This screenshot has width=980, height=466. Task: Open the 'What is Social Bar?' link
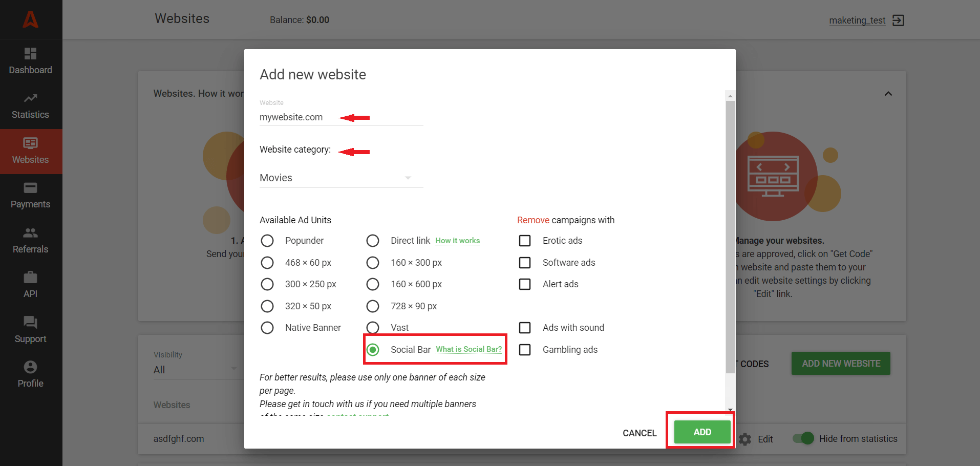(468, 349)
